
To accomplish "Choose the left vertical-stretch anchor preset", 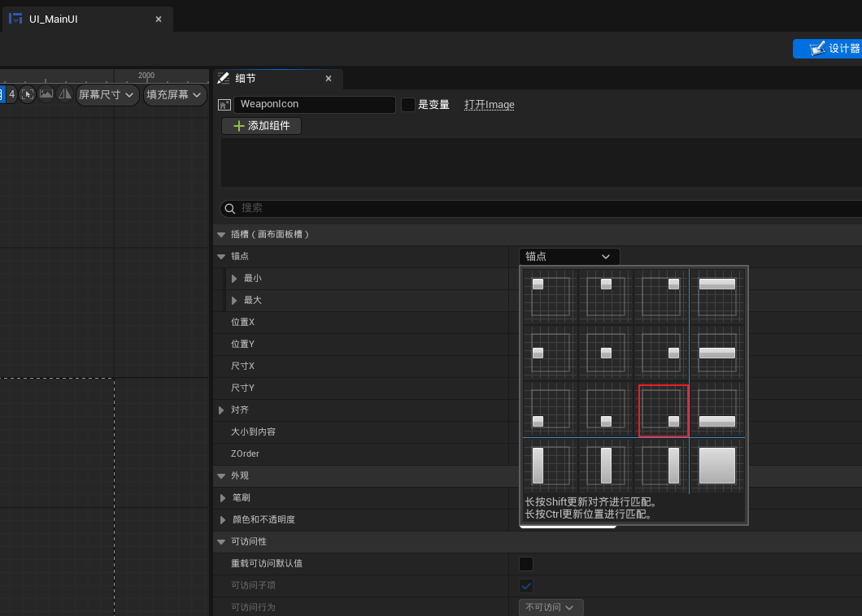I will coord(551,466).
